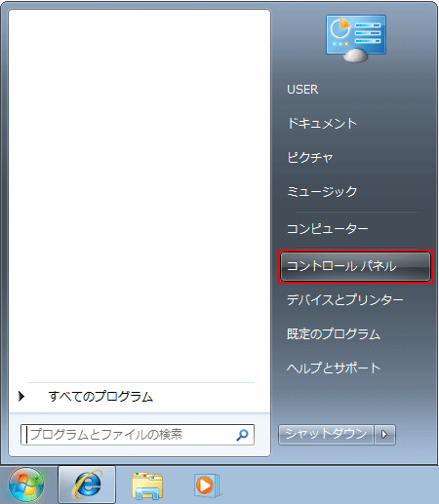Open the shutdown options arrow menu
The width and height of the screenshot is (439, 504).
click(384, 434)
